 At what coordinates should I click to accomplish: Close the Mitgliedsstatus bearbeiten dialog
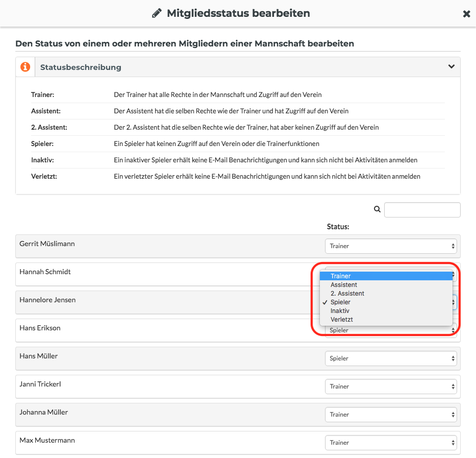466,14
